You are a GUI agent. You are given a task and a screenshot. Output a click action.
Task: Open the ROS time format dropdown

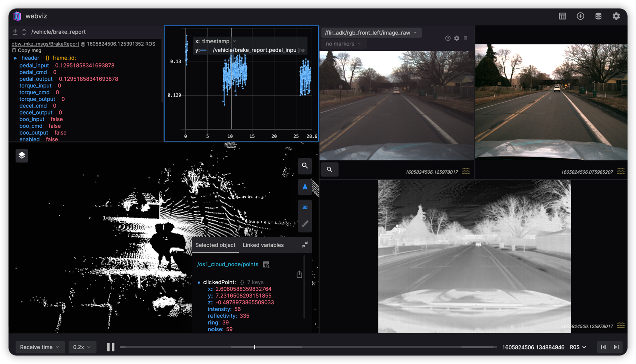(578, 347)
